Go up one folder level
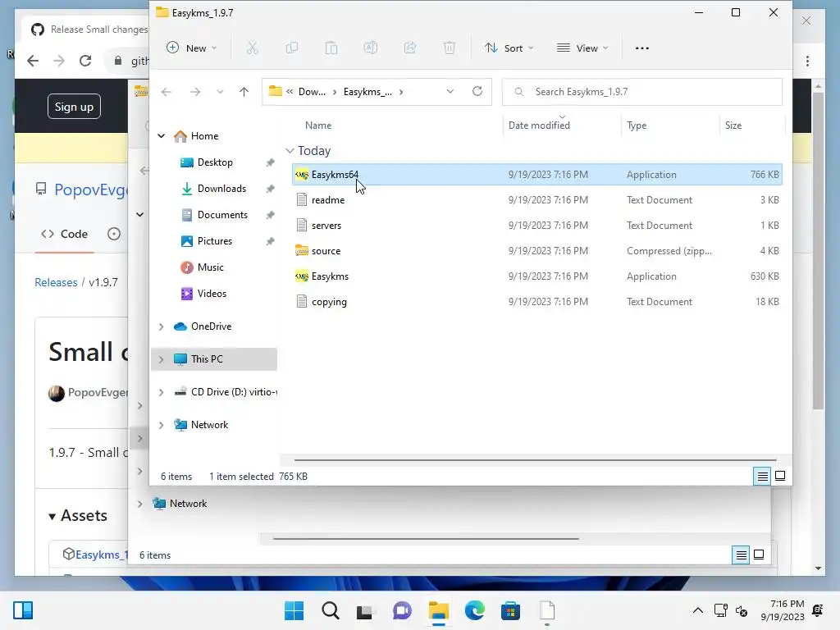Viewport: 840px width, 630px height. point(244,92)
